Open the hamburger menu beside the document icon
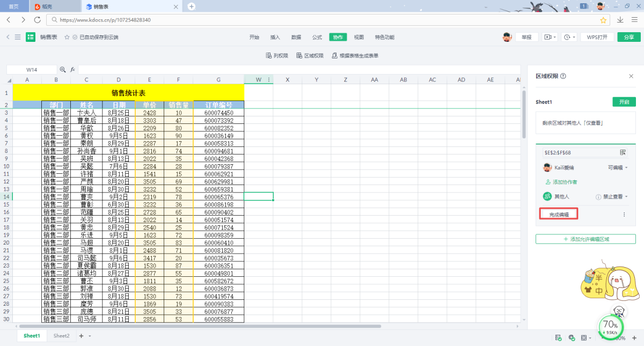 [x=18, y=37]
